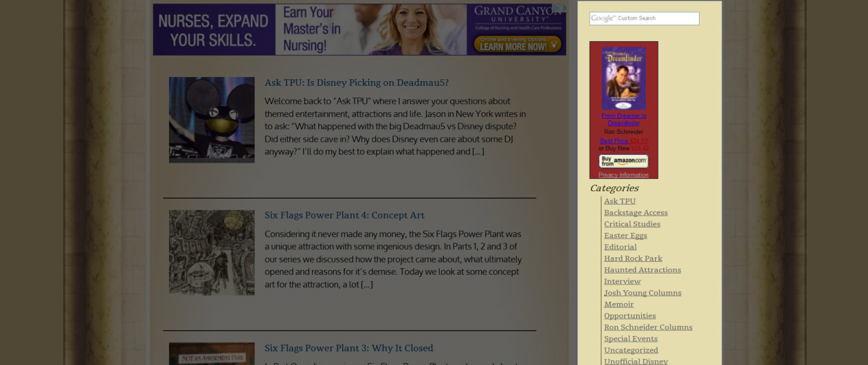Open the Ask TPU category
Screen dimensions: 868x365
pyautogui.click(x=620, y=201)
